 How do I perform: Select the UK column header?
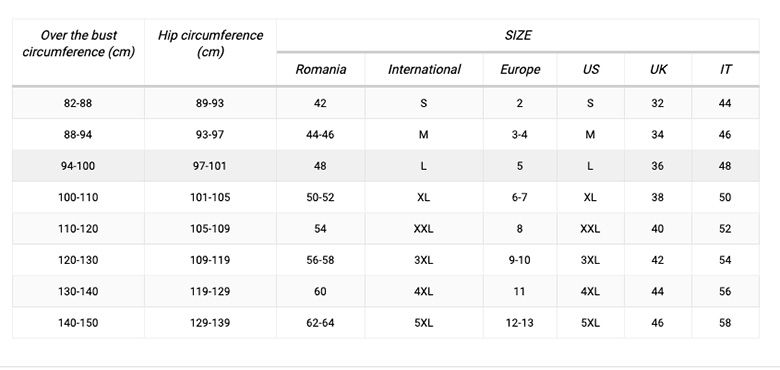point(658,69)
